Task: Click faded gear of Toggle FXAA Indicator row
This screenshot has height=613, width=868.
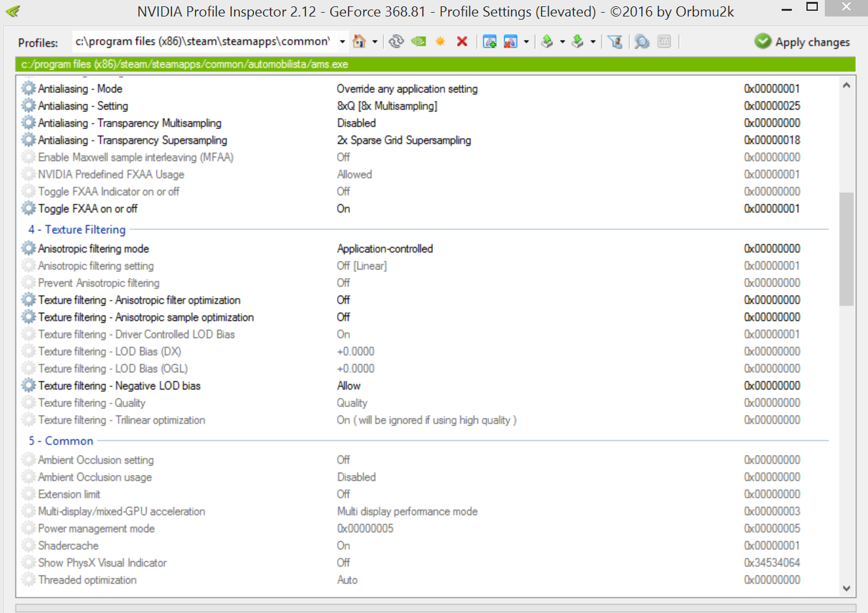Action: (x=29, y=191)
